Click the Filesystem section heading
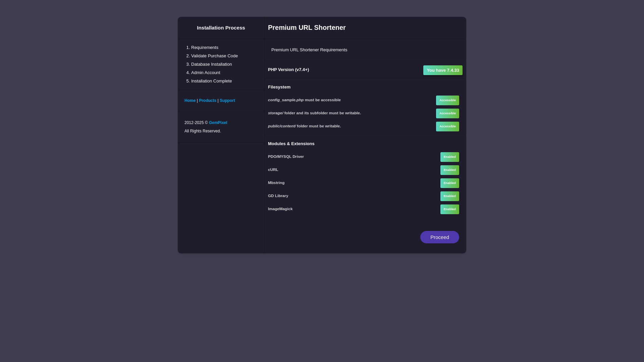644x362 pixels. (279, 87)
